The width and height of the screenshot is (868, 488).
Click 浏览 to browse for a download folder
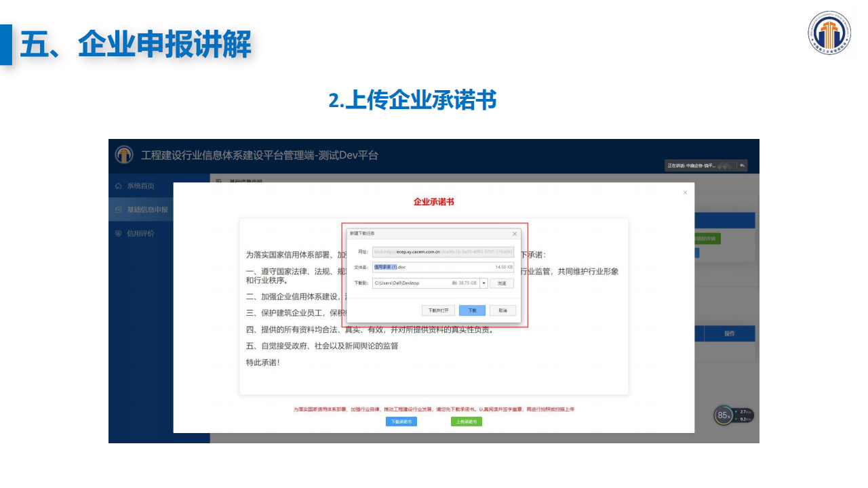[x=502, y=283]
